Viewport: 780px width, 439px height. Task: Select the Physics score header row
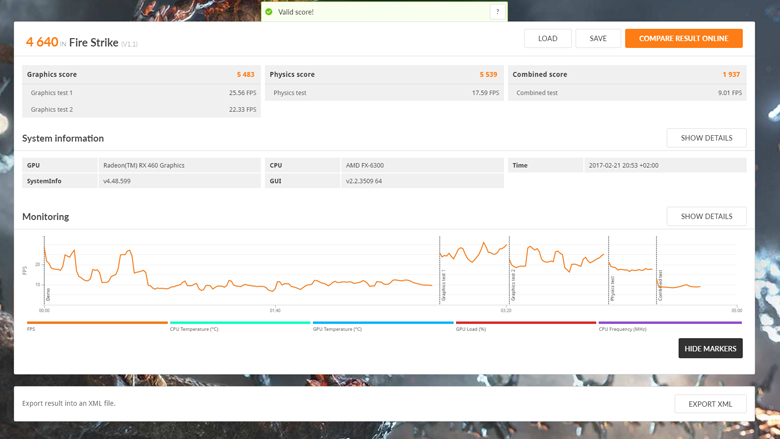tap(384, 75)
